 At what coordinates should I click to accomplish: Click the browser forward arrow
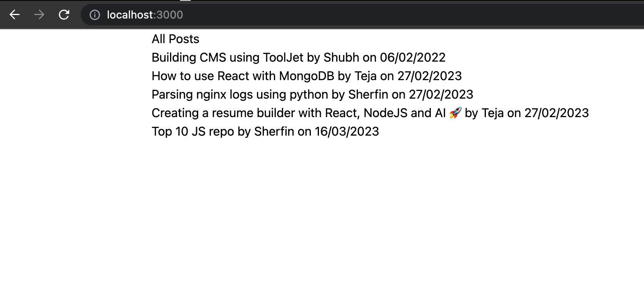pos(39,15)
